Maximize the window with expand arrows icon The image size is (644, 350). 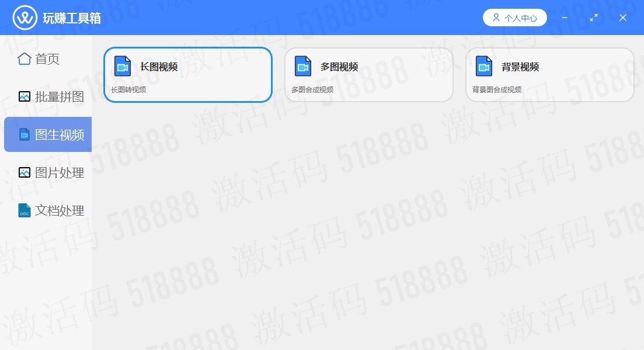[x=594, y=18]
